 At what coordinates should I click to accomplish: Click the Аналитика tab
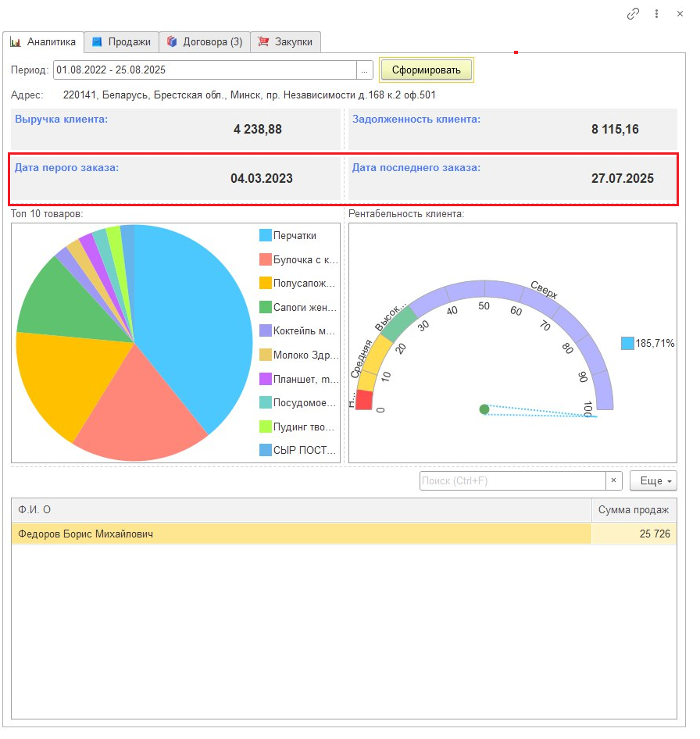point(44,41)
